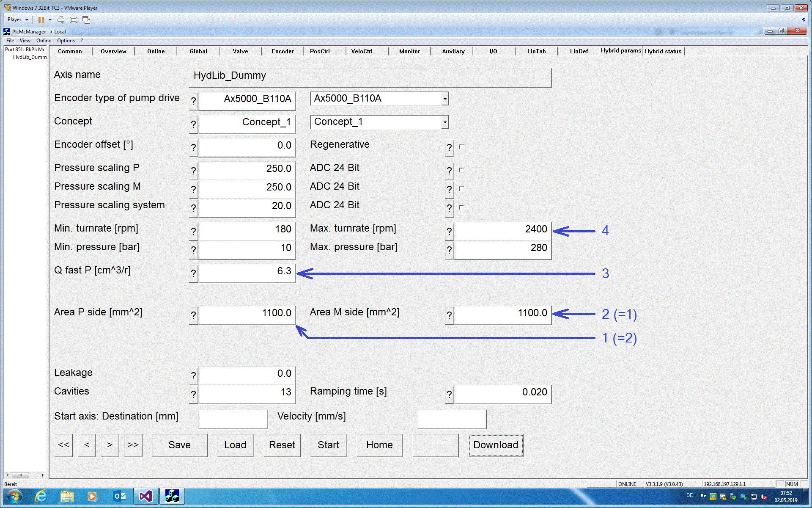Click the Valve tab icon

(x=240, y=52)
